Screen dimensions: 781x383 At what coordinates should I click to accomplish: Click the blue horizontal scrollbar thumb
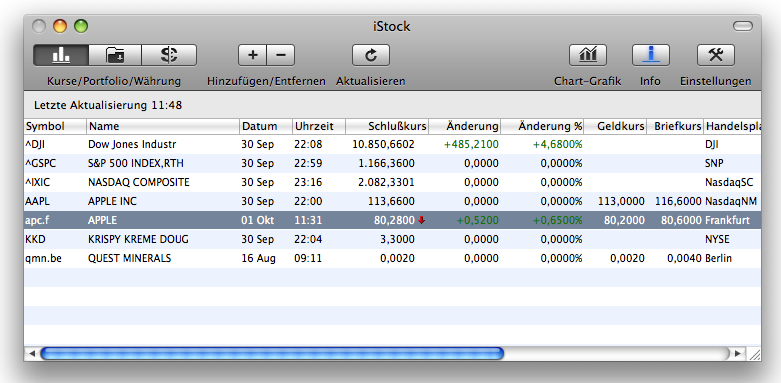(272, 354)
